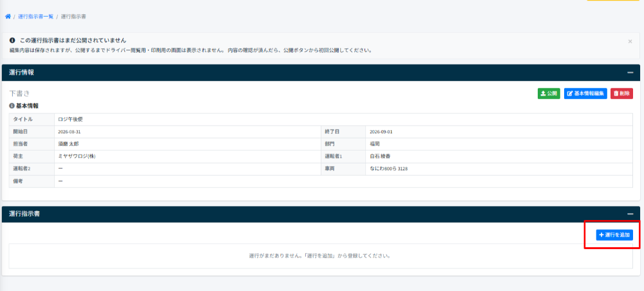Viewport: 644px width, 291px height.
Task: Select the title value ロジ午後便
Action: click(71, 120)
